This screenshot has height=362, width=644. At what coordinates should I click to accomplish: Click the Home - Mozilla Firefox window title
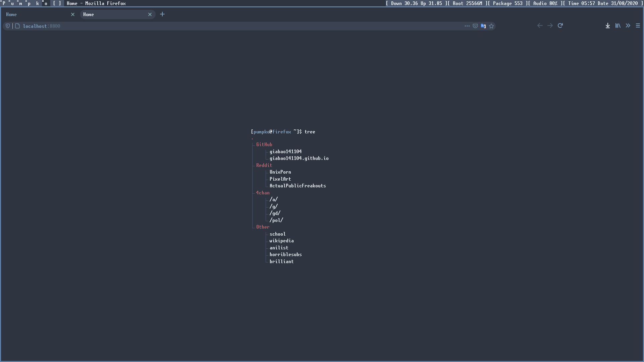pyautogui.click(x=96, y=3)
